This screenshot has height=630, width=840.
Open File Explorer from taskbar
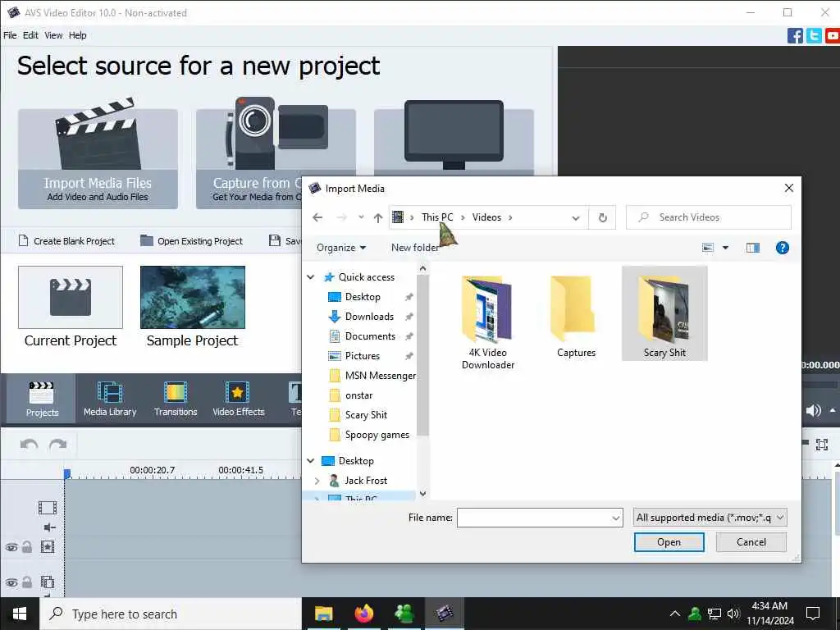coord(323,614)
